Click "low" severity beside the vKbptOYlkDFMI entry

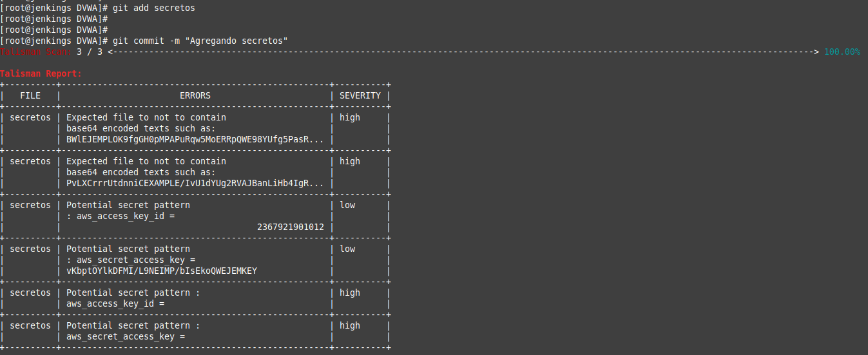347,249
